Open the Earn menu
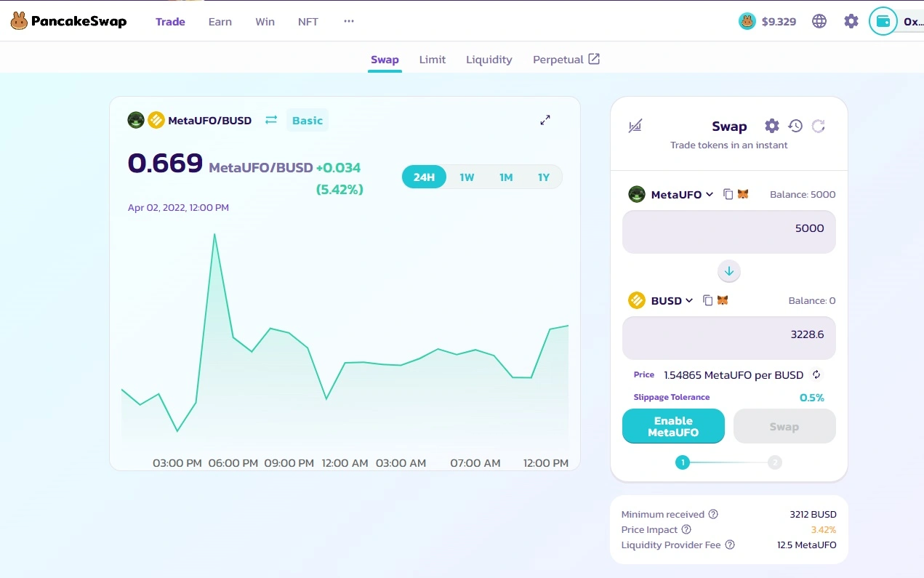This screenshot has width=924, height=578. click(x=220, y=22)
